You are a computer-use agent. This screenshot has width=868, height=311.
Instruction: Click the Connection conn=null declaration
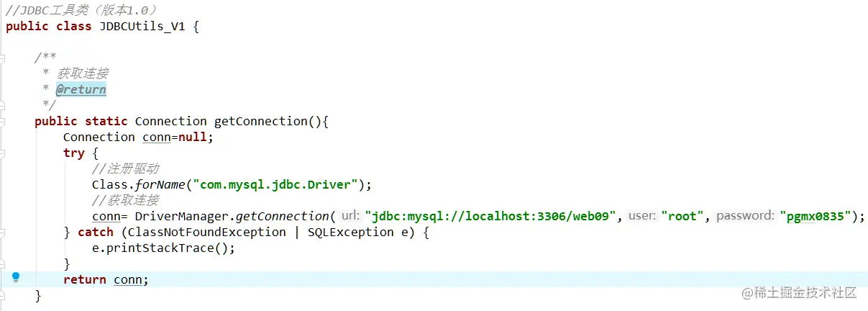coord(139,137)
